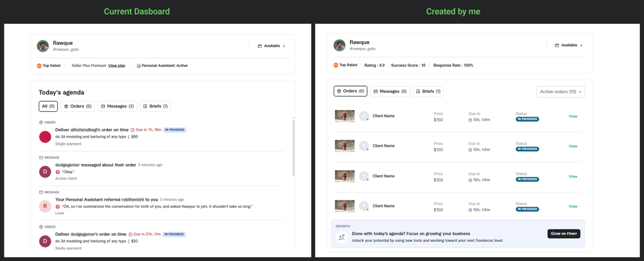Viewport: 644px width, 261px height.
Task: Click Rawque's profile avatar in current dashboard
Action: tap(43, 46)
